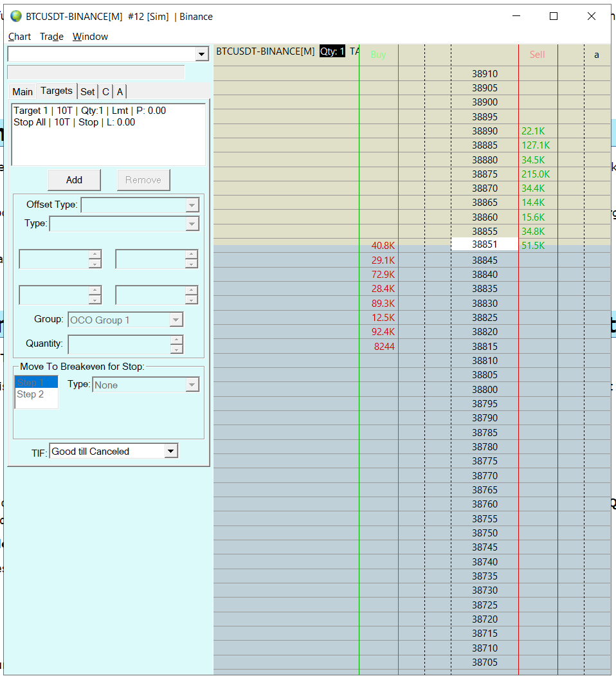The image size is (616, 676).
Task: Click the 89.3K bid size
Action: (x=383, y=303)
